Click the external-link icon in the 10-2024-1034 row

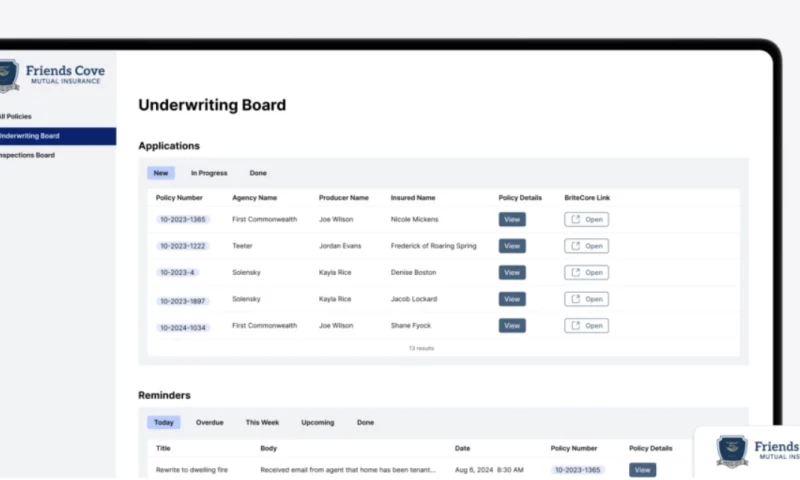pyautogui.click(x=576, y=325)
